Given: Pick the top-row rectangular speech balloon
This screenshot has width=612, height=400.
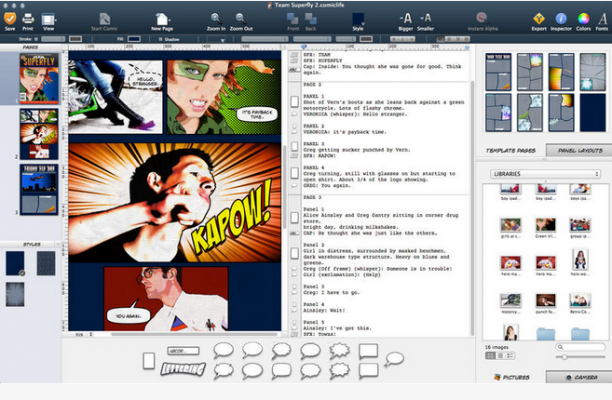Looking at the screenshot, I should [x=368, y=351].
